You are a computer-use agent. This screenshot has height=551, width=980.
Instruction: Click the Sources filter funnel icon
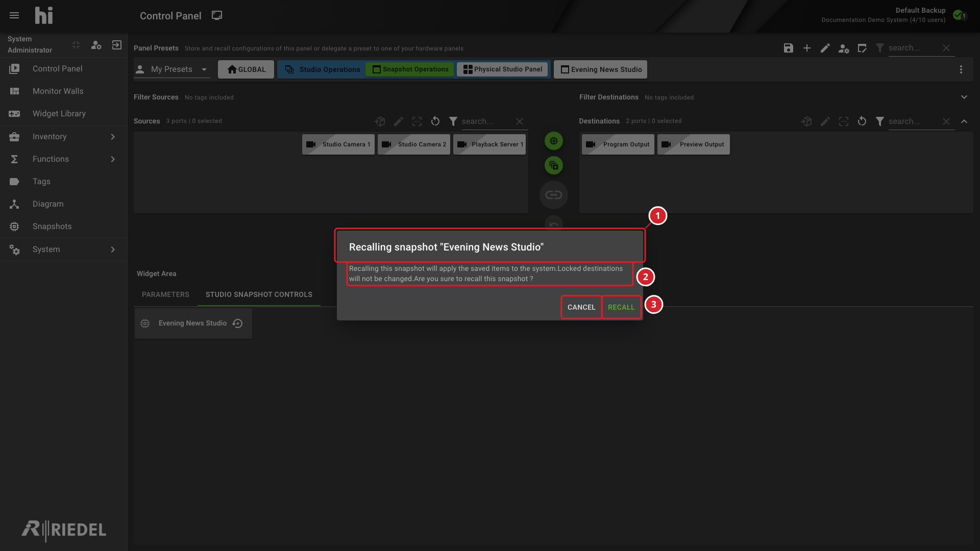tap(453, 121)
